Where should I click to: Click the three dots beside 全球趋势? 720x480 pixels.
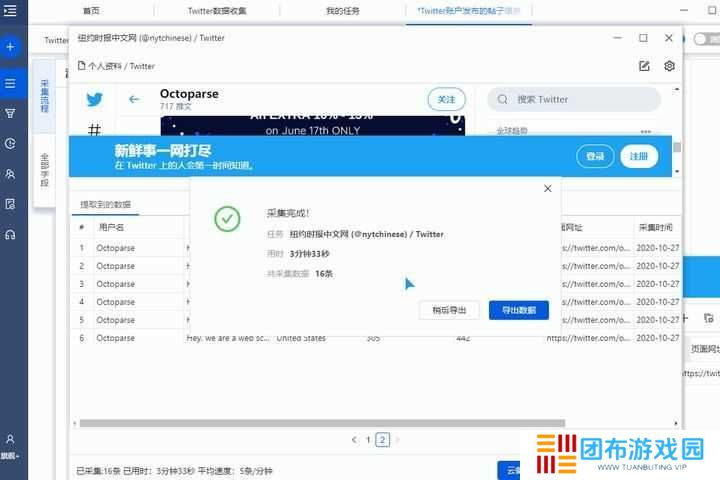point(646,131)
